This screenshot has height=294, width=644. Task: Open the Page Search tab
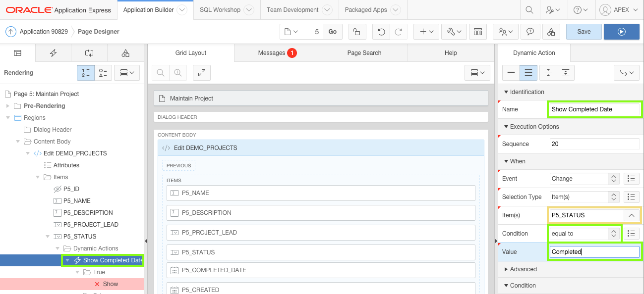point(364,53)
